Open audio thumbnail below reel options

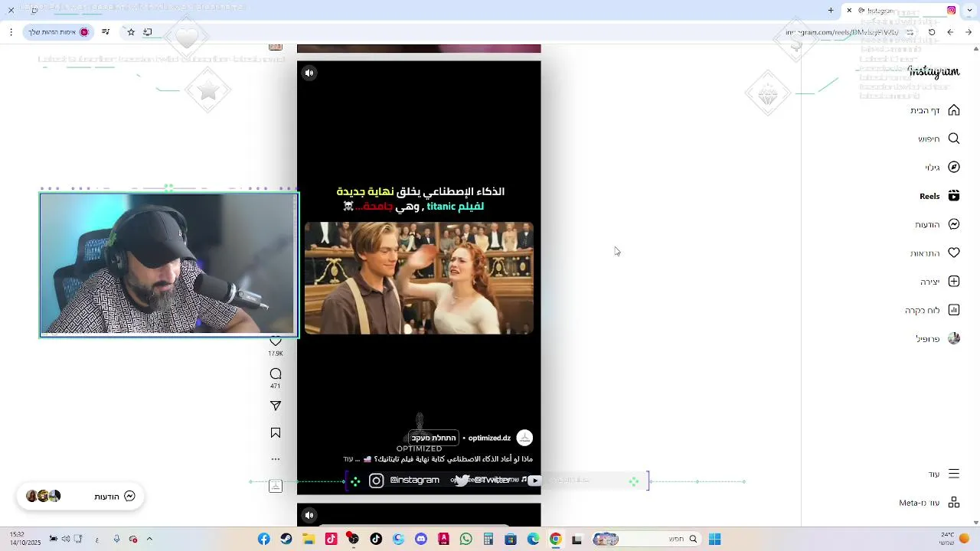point(276,486)
